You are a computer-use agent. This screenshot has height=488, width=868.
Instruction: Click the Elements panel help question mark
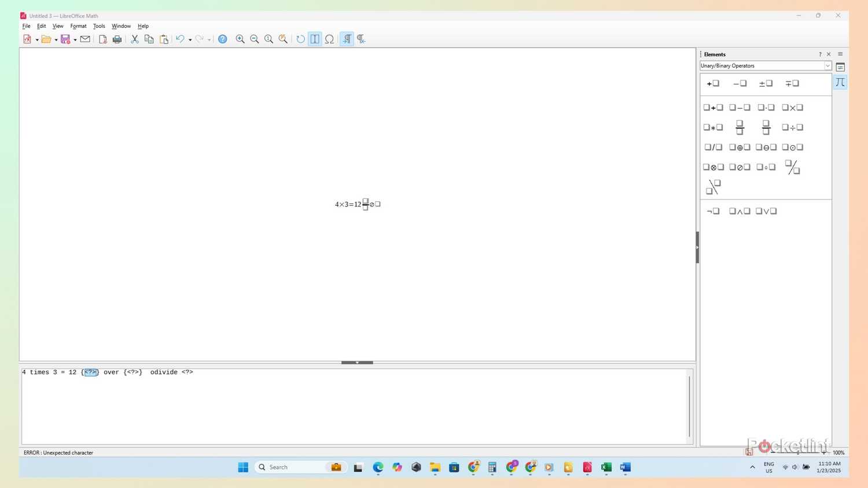(820, 54)
